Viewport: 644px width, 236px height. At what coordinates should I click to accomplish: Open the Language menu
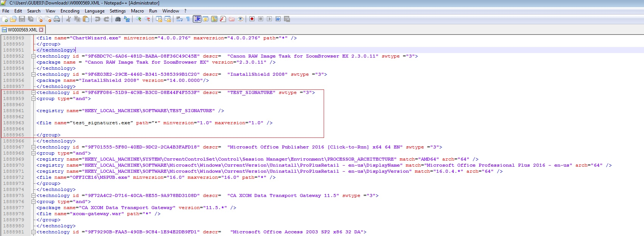[94, 11]
